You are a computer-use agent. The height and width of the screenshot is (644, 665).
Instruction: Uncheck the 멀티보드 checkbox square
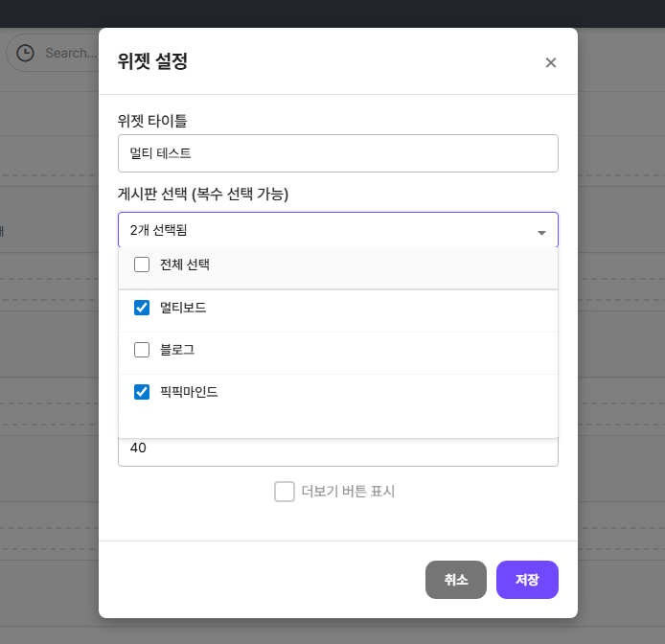tap(142, 308)
